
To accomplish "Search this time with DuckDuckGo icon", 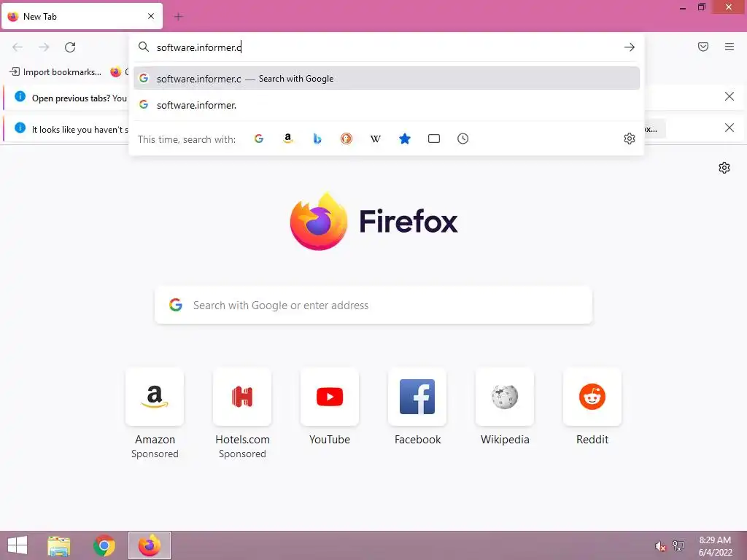I will 347,139.
